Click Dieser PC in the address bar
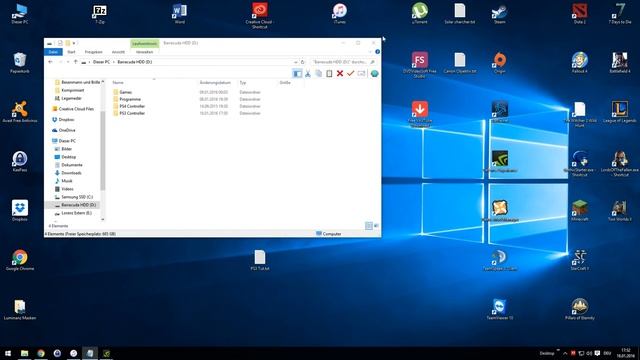The width and height of the screenshot is (640, 360). [101, 62]
